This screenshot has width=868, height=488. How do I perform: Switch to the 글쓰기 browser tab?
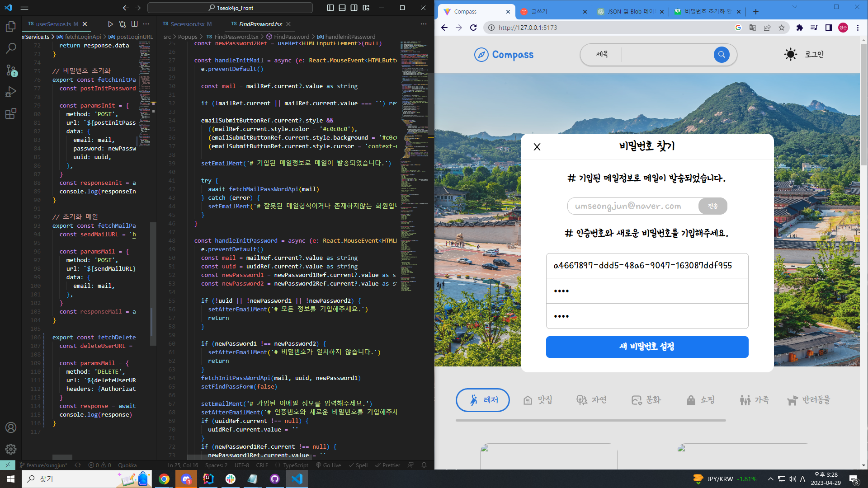[539, 12]
